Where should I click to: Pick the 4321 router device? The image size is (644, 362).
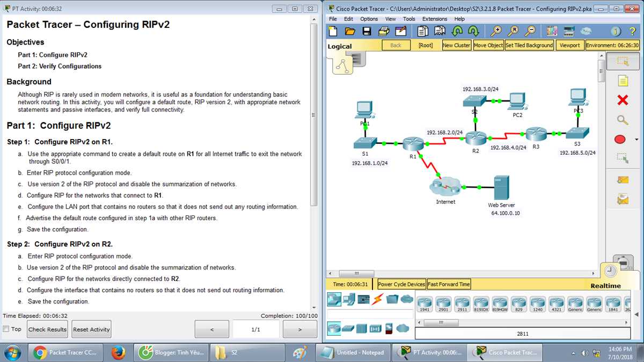click(x=557, y=305)
